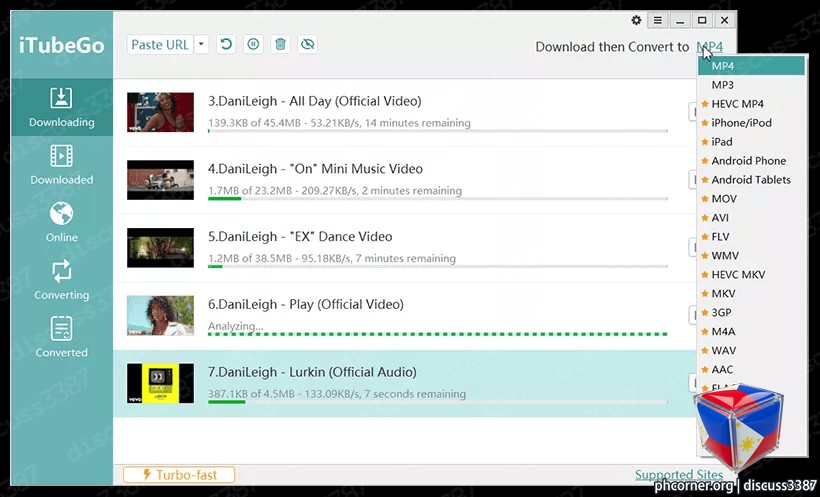Viewport: 820px width, 497px height.
Task: Choose FLV format
Action: point(751,236)
